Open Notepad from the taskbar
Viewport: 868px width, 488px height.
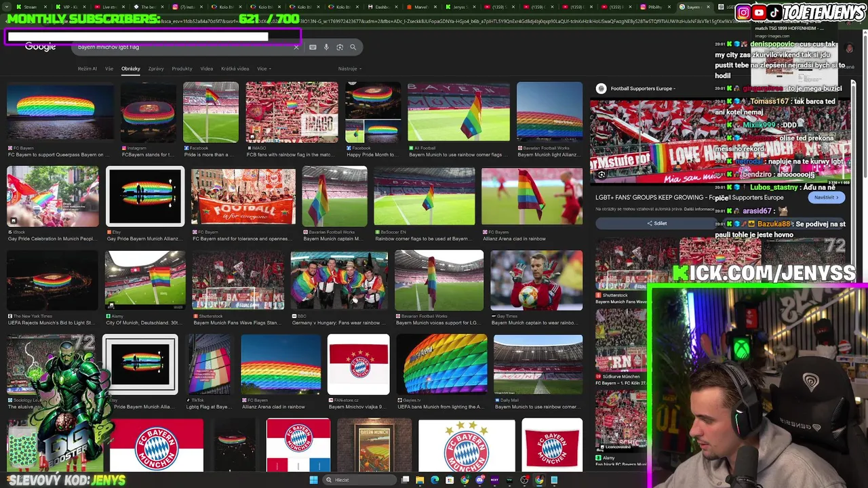554,480
